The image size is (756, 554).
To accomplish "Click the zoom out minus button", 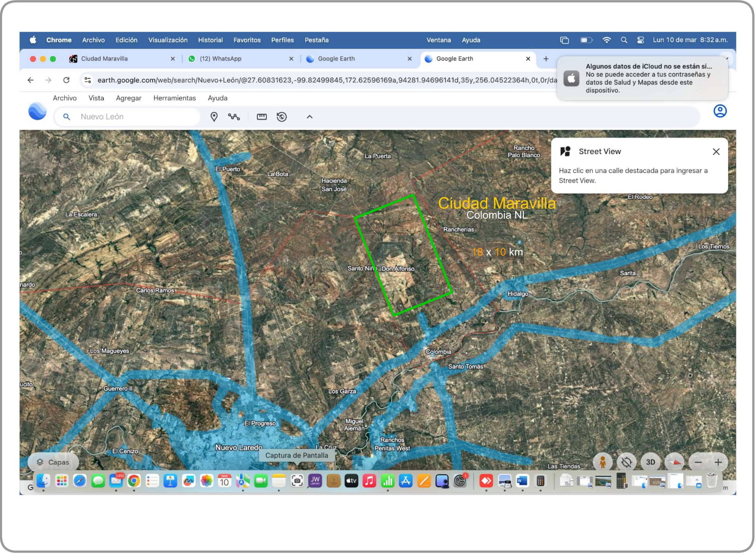I will [x=699, y=462].
